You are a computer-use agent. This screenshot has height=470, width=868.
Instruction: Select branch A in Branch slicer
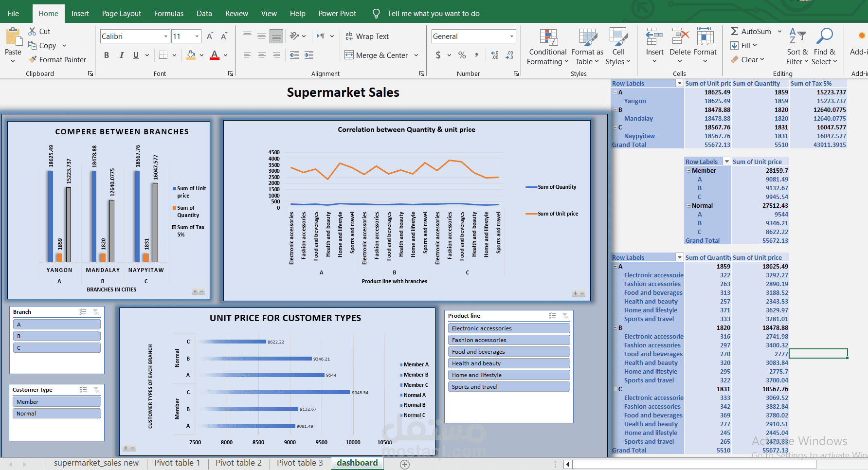click(x=57, y=325)
